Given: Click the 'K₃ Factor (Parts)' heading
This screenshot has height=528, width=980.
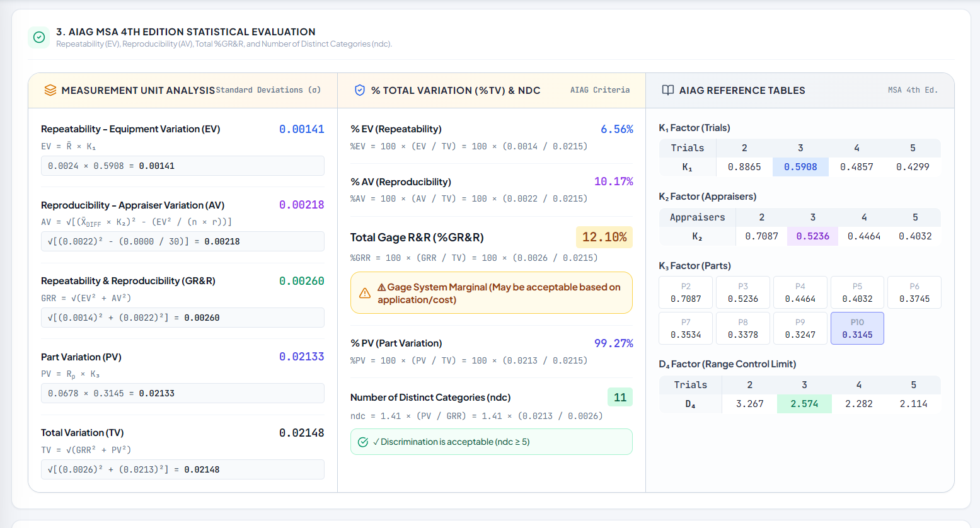Looking at the screenshot, I should coord(695,266).
